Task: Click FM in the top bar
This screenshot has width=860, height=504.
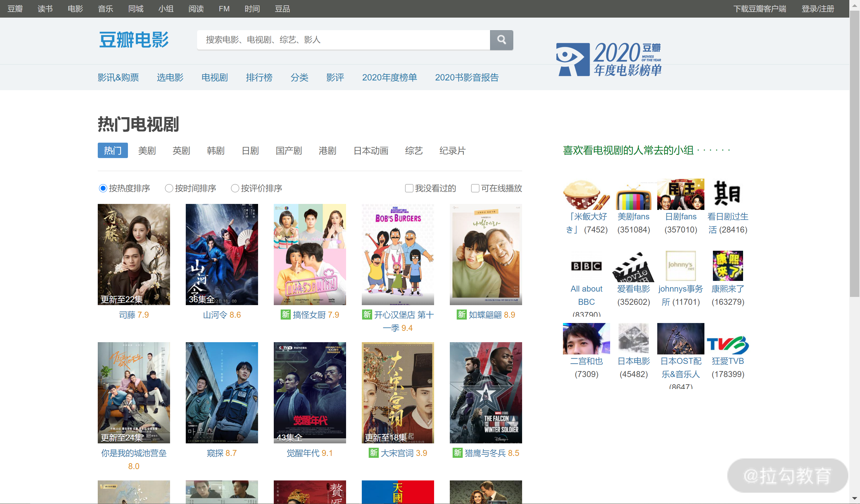Action: [x=224, y=9]
